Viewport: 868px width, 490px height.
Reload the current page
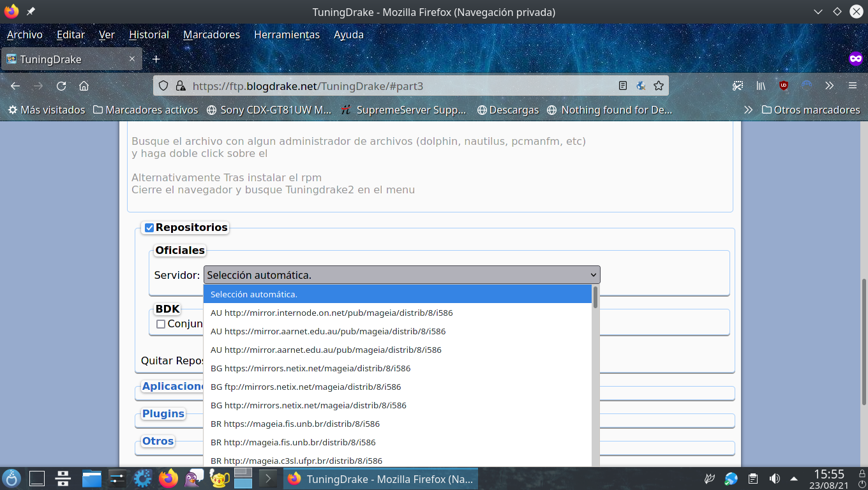61,85
